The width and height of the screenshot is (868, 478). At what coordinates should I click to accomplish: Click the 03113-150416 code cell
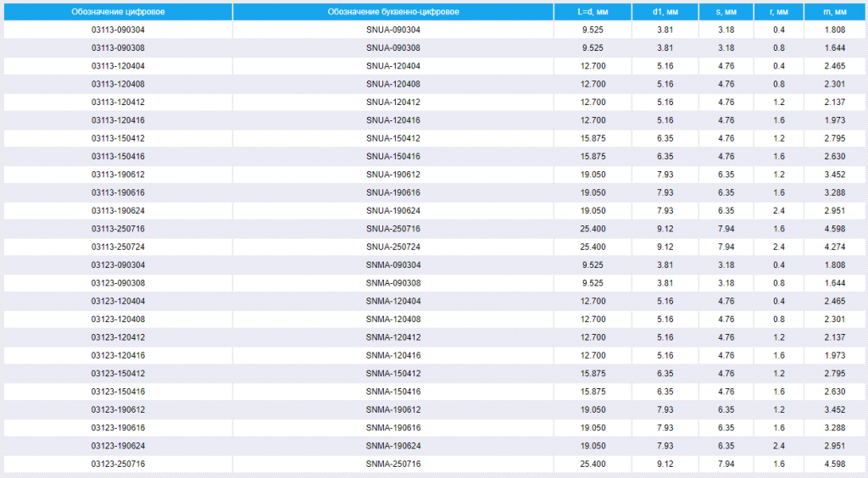tap(118, 157)
